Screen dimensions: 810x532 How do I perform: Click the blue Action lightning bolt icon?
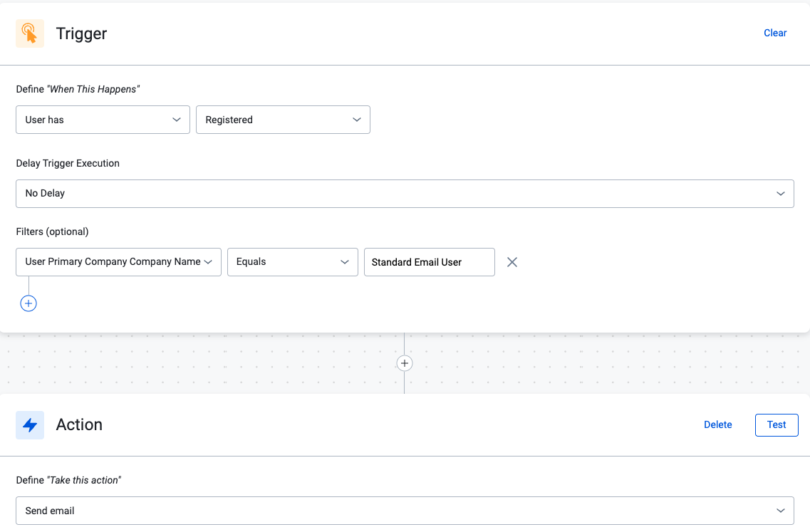point(30,425)
